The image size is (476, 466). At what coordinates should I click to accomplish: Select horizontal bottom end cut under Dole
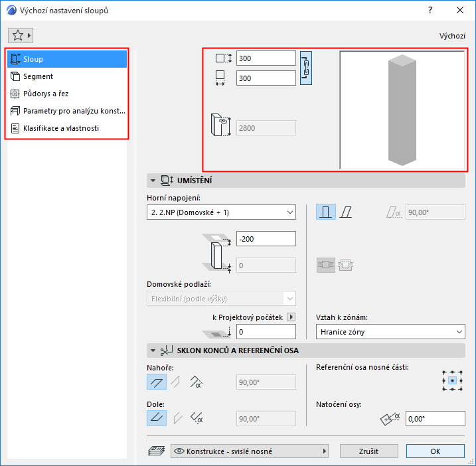click(157, 418)
